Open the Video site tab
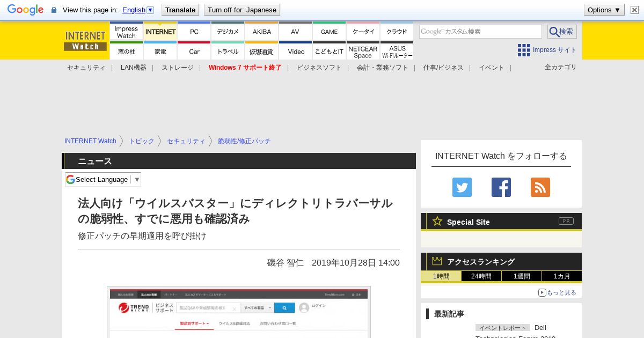This screenshot has height=338, width=644. [296, 51]
